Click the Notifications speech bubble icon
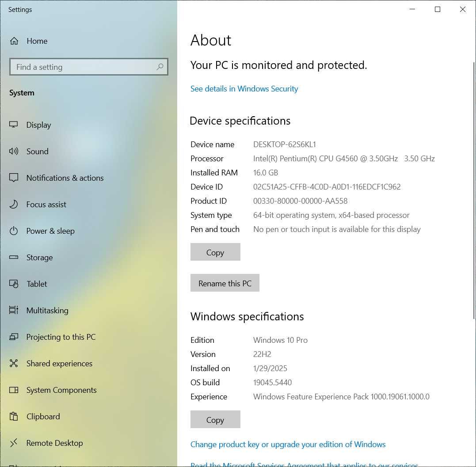476x467 pixels. 14,178
